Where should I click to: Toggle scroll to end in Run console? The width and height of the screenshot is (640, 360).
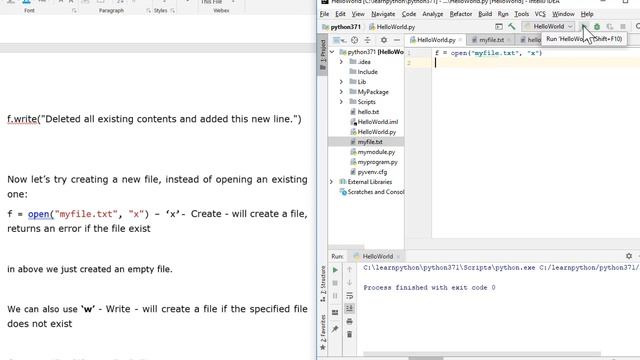tap(349, 309)
